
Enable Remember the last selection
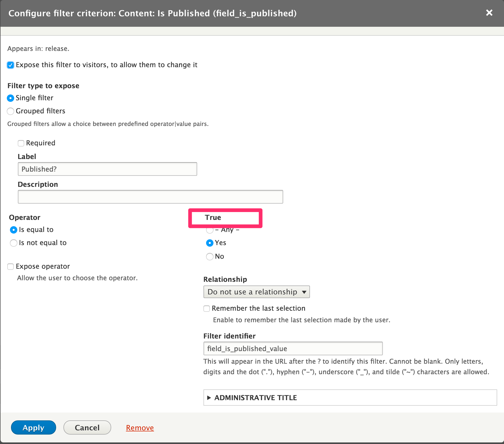207,309
